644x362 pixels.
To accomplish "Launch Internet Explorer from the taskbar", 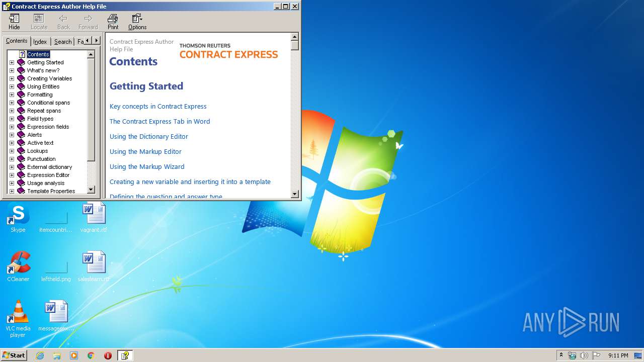I will pyautogui.click(x=40, y=355).
